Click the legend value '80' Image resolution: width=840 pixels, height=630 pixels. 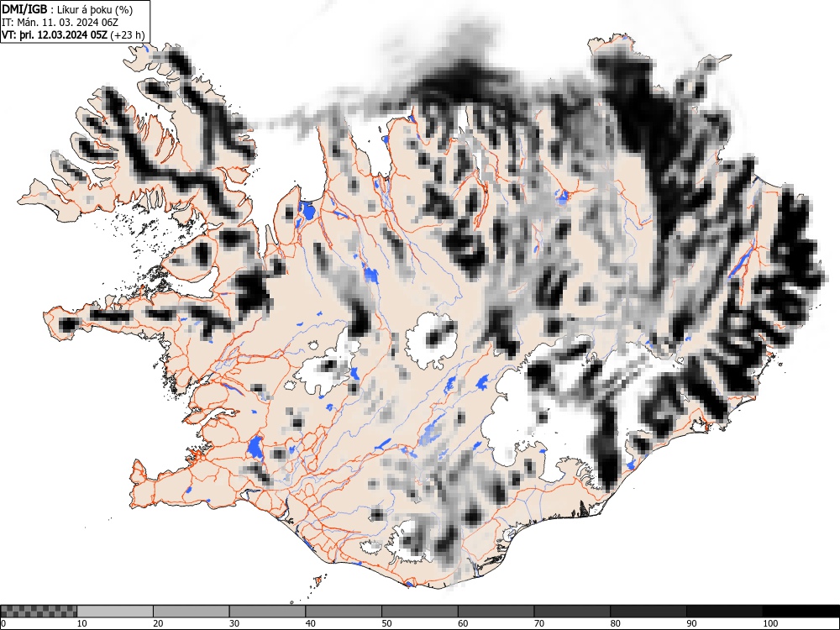point(615,623)
